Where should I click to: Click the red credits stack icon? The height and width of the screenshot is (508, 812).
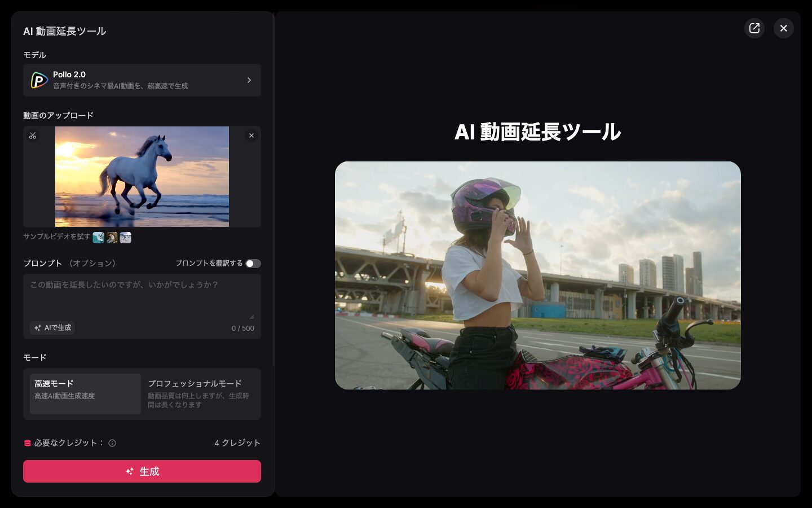coord(27,443)
